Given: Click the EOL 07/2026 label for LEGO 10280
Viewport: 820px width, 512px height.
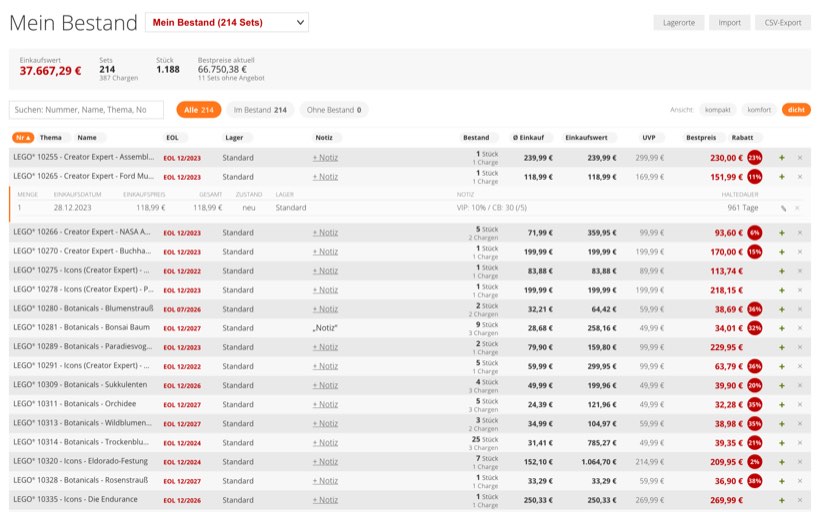Looking at the screenshot, I should tap(182, 310).
